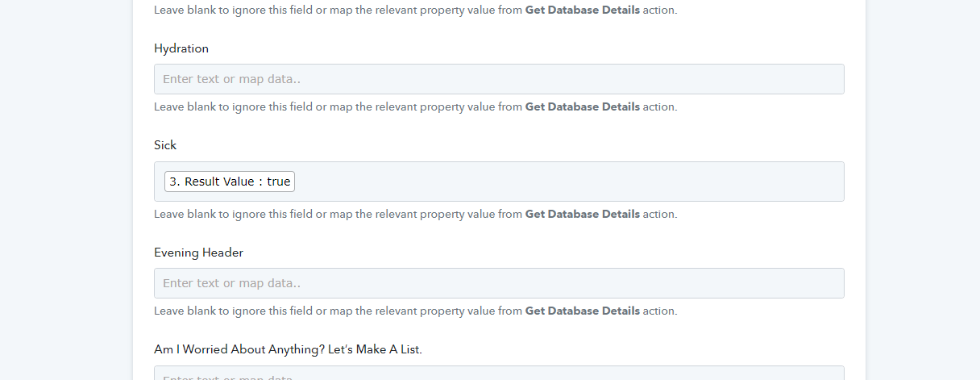Viewport: 980px width, 380px height.
Task: Click "Leave blank" hint below Evening Header field
Action: [185, 311]
